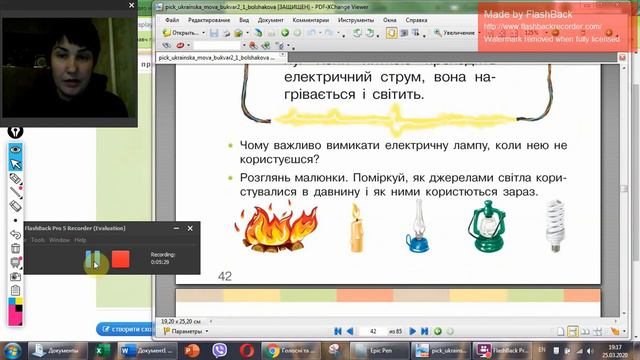Open Help menu in FlashBack recorder
The width and height of the screenshot is (640, 360).
[80, 240]
